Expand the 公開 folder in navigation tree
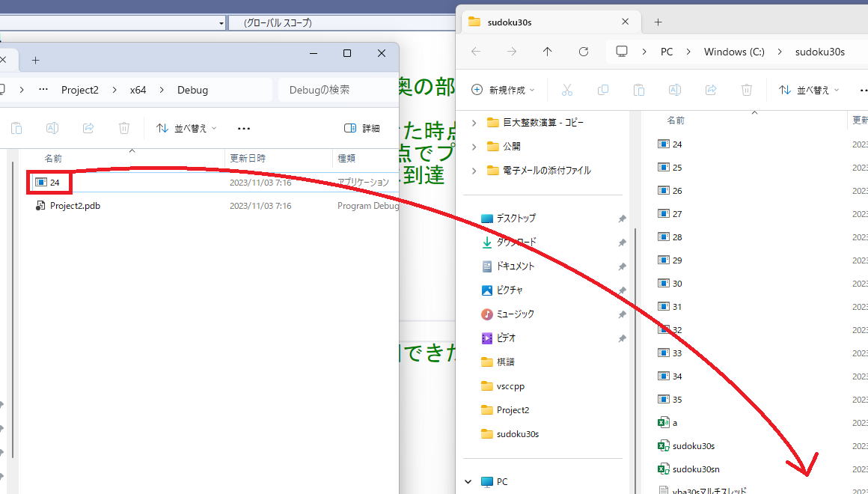 tap(474, 147)
